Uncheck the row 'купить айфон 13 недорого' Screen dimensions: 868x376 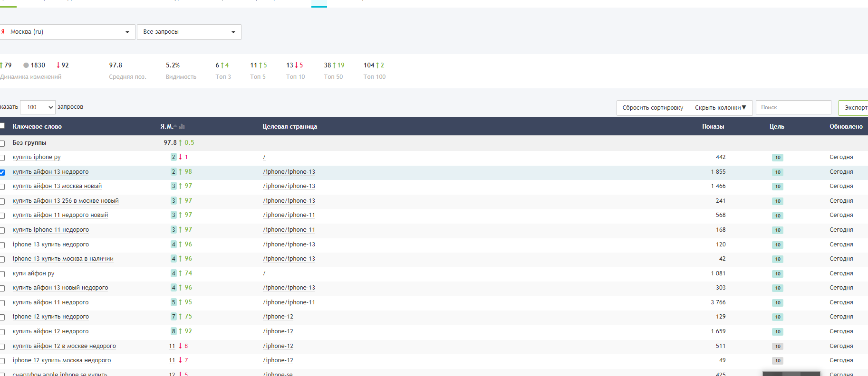point(2,172)
